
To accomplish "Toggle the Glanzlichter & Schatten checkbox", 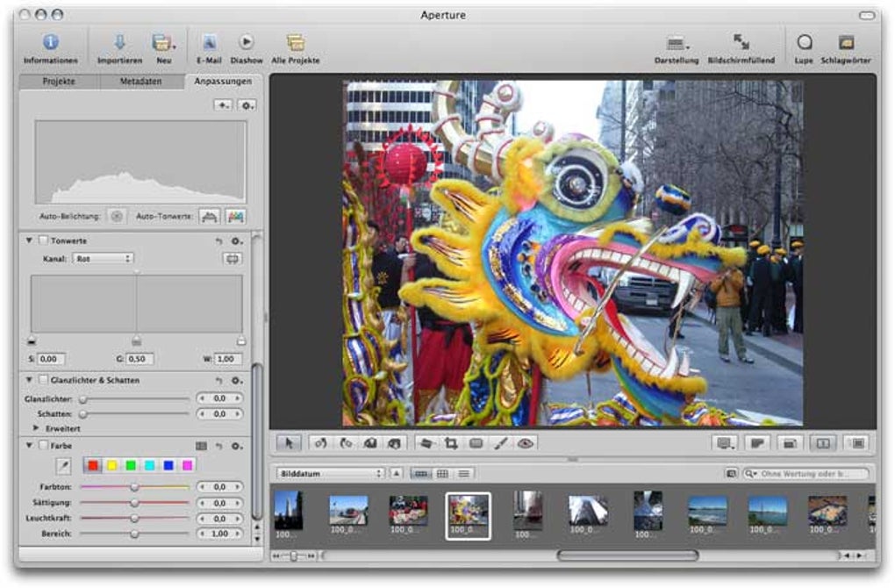I will pos(43,380).
